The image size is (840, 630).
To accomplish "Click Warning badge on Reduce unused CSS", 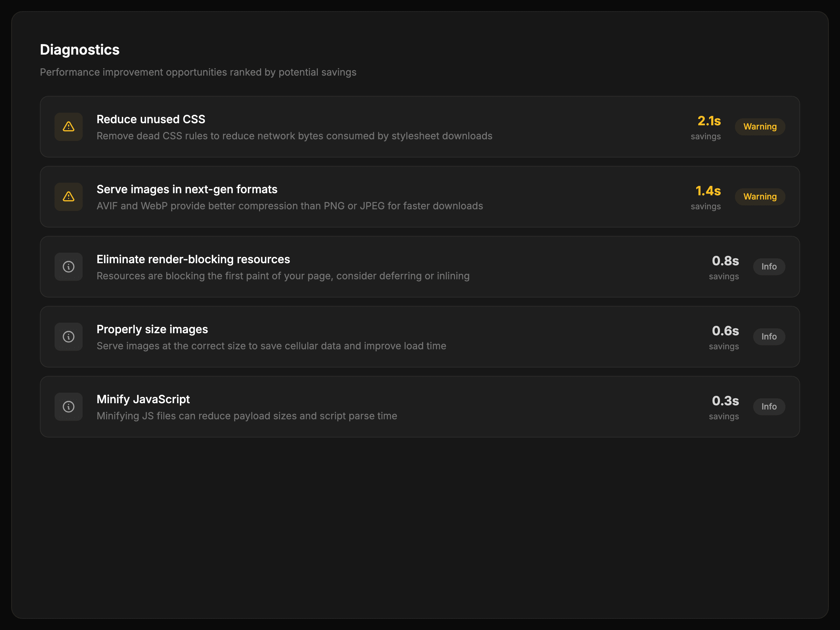I will [x=759, y=126].
